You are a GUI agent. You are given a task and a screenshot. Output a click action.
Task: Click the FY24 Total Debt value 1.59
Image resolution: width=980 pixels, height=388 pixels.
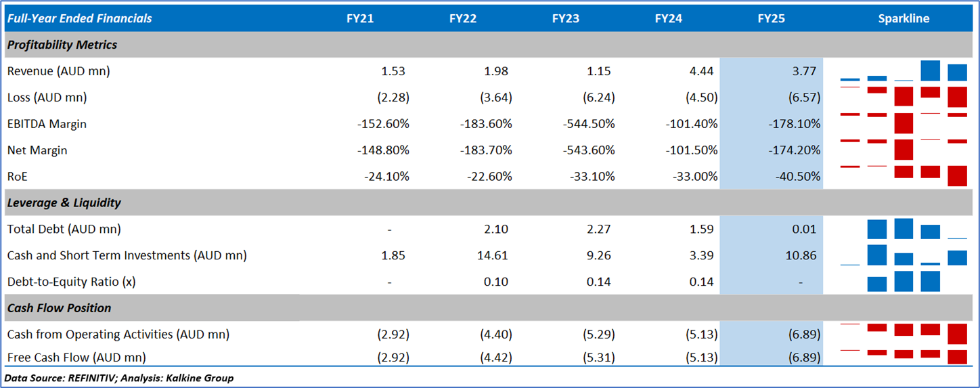pos(701,229)
